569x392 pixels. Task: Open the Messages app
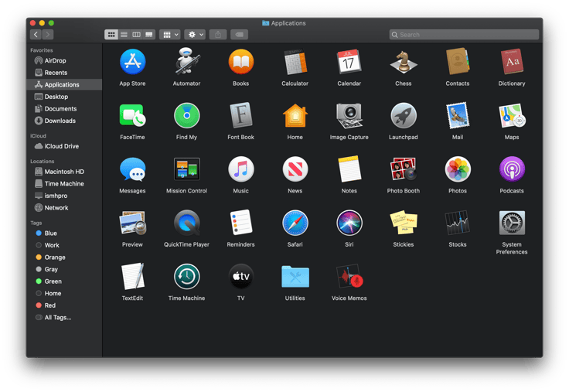pyautogui.click(x=132, y=169)
